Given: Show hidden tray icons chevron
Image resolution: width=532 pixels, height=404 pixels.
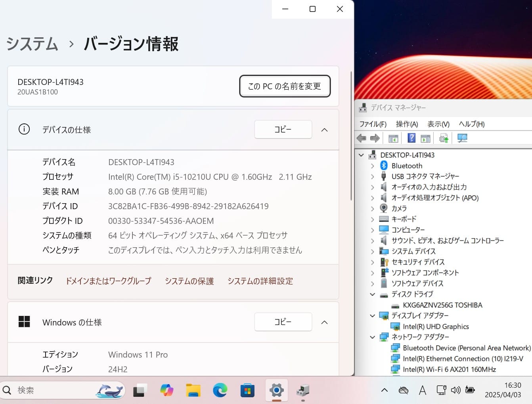Looking at the screenshot, I should click(385, 390).
